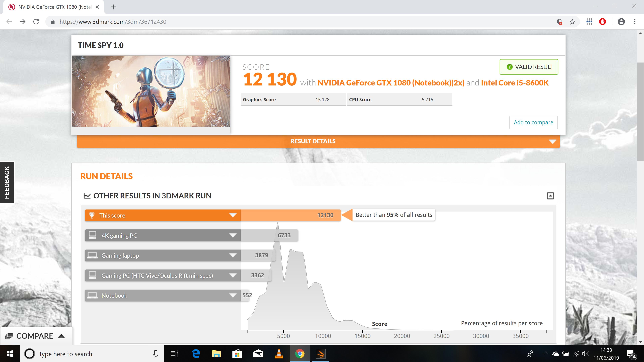Show hidden system tray icons
The height and width of the screenshot is (362, 644).
pos(545,353)
